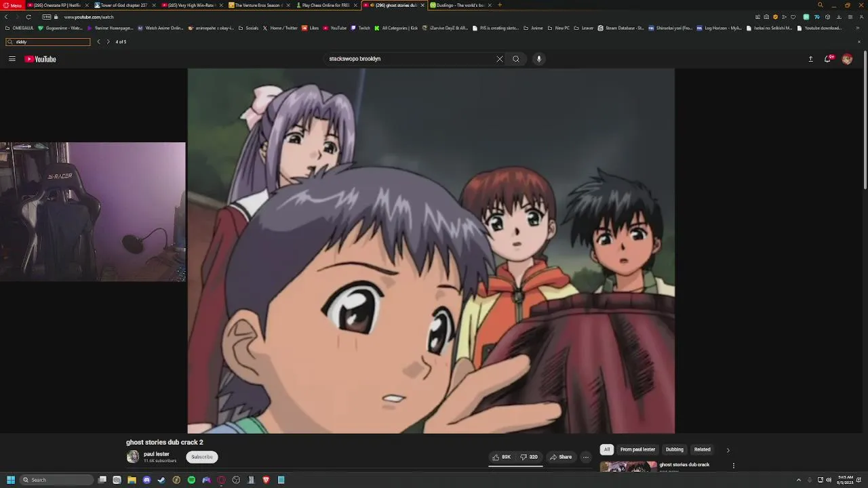Click the taskbar Search box
Screen dimensions: 868x488
click(57, 480)
